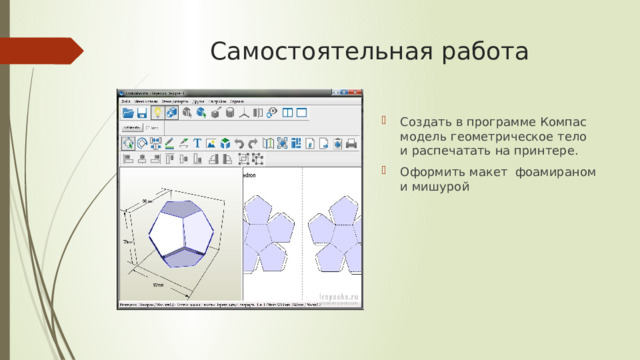The image size is (640, 360).
Task: Click the slide title 'Самостоятельная работа'
Action: click(x=369, y=51)
